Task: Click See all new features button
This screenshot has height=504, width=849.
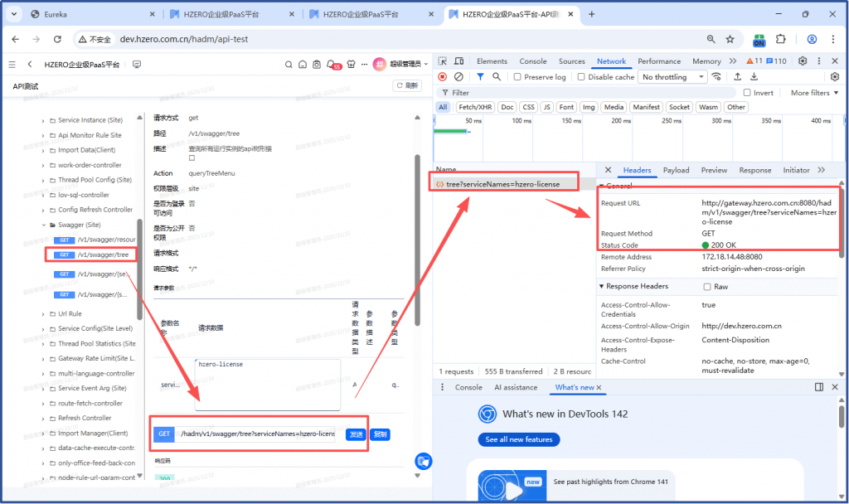Action: coord(518,439)
